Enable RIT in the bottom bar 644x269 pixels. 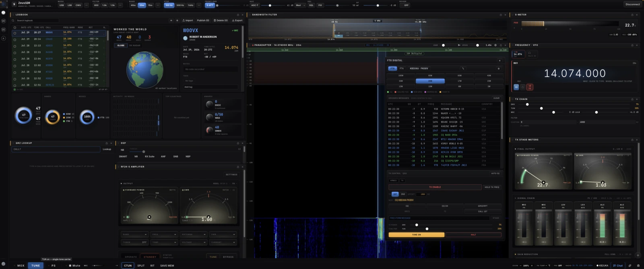pyautogui.click(x=152, y=265)
